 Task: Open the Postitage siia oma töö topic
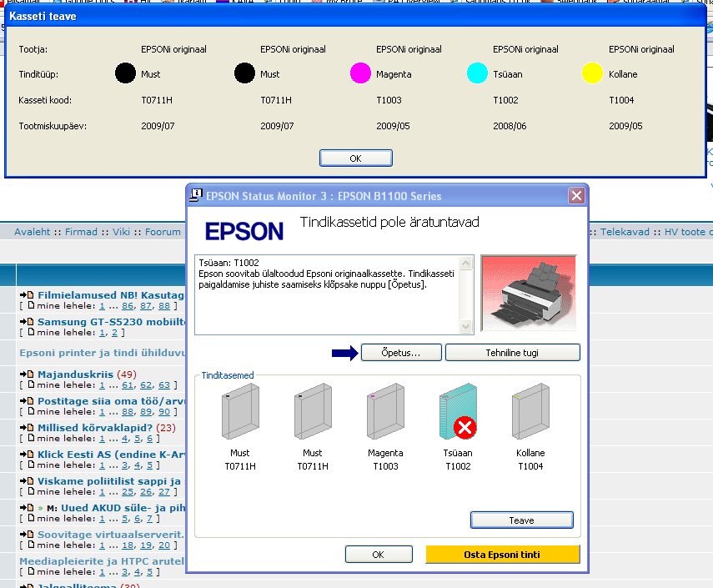(x=112, y=401)
